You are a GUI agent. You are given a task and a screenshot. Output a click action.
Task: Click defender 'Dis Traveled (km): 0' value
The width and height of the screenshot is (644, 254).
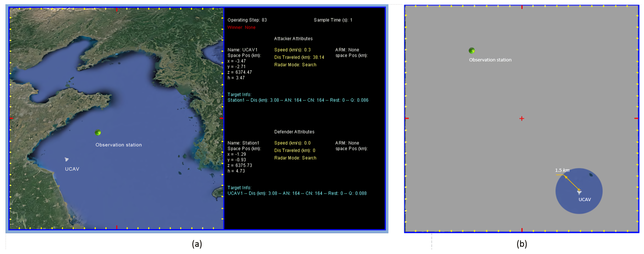(x=295, y=150)
